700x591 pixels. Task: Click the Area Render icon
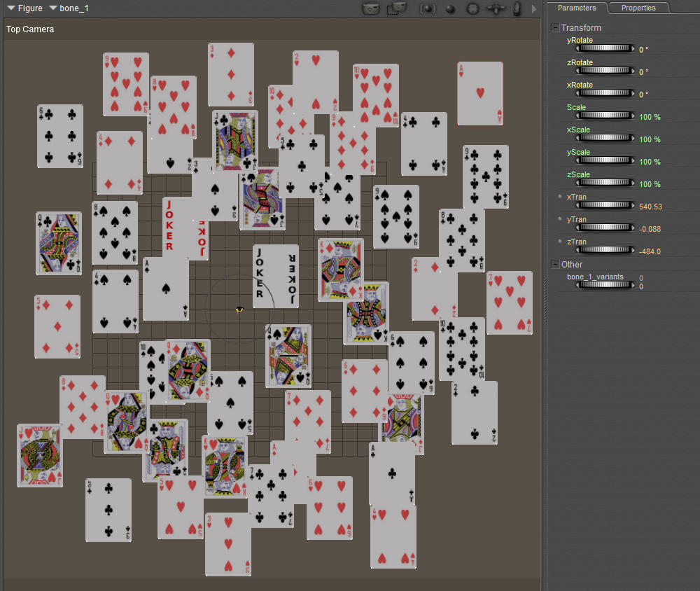397,8
